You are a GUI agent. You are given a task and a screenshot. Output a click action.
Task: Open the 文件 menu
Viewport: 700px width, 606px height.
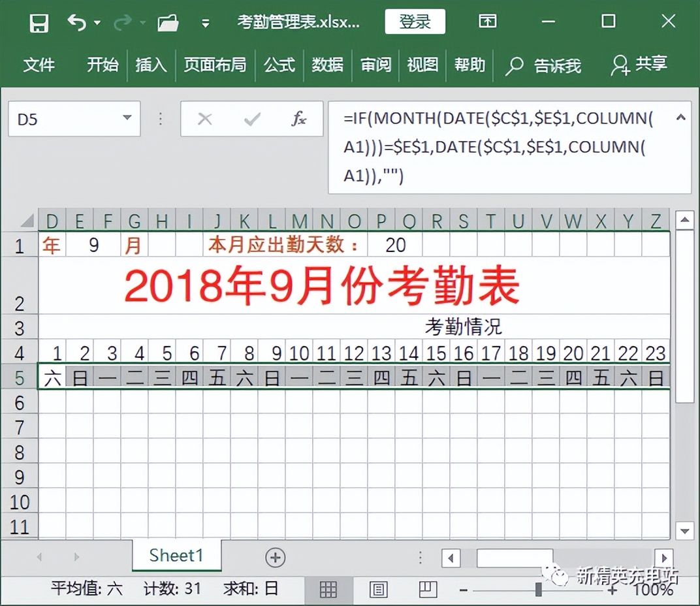coord(39,65)
